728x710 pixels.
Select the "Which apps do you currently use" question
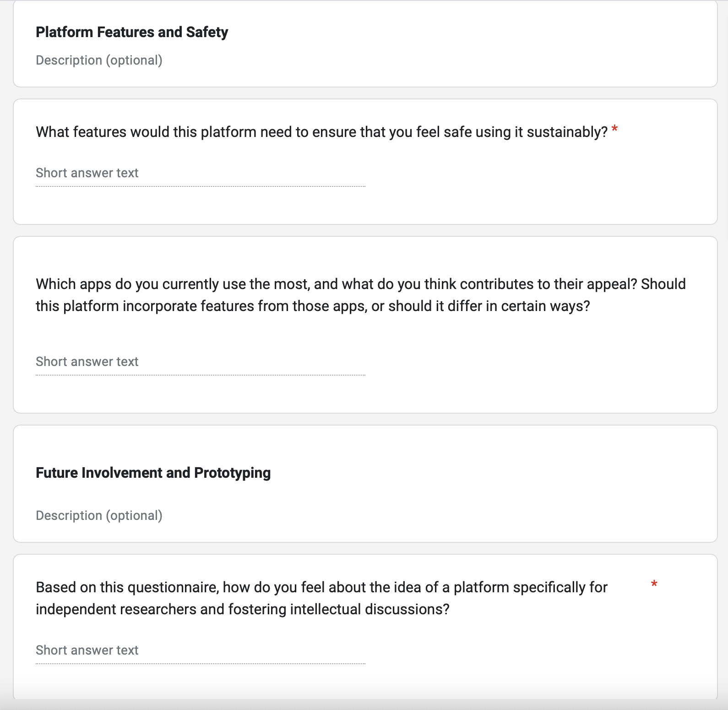coord(360,295)
